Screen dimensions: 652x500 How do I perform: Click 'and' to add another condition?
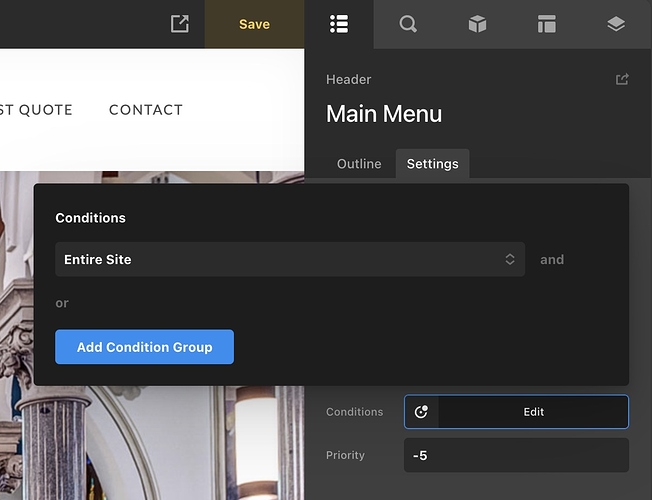coord(552,259)
